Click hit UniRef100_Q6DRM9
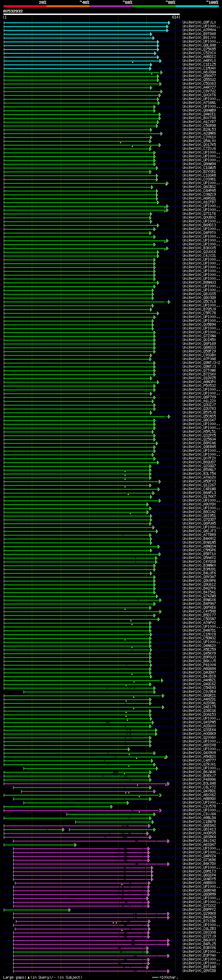Screen dimensions: 222x980 pyautogui.click(x=199, y=894)
